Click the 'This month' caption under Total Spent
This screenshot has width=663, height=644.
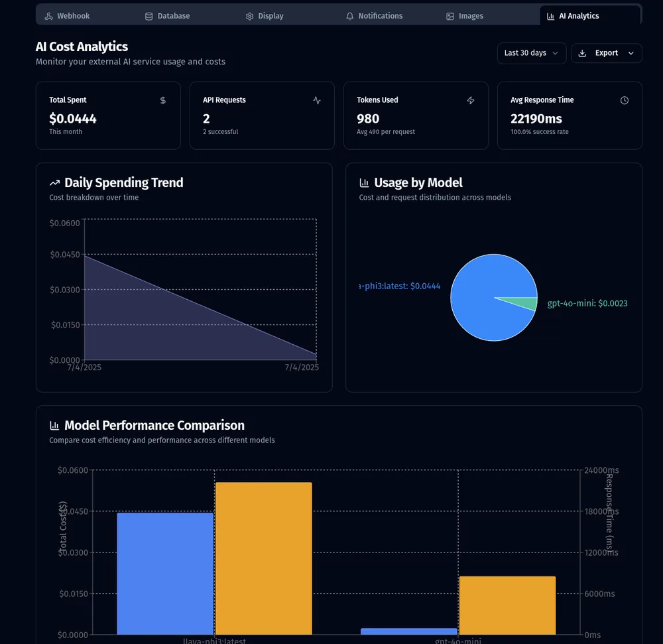pos(66,132)
